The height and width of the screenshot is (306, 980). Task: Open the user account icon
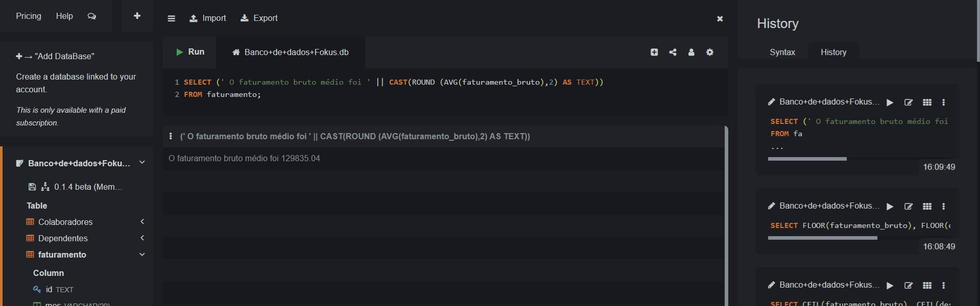(691, 52)
